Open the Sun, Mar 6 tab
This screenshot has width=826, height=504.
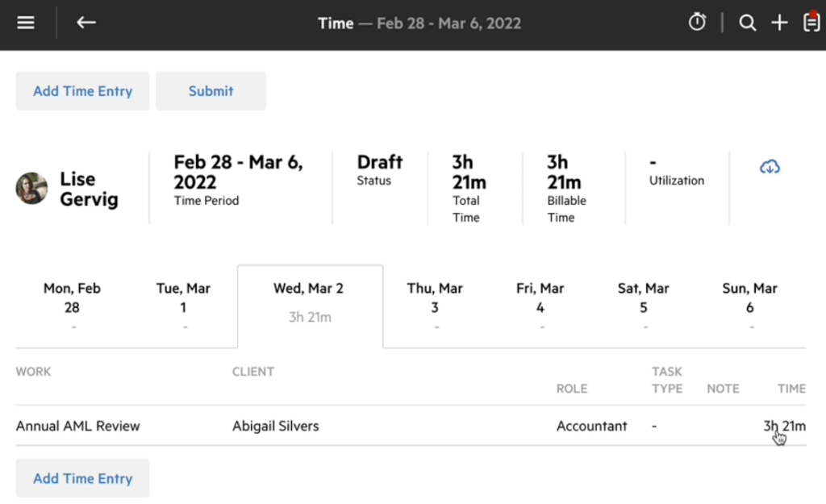749,306
